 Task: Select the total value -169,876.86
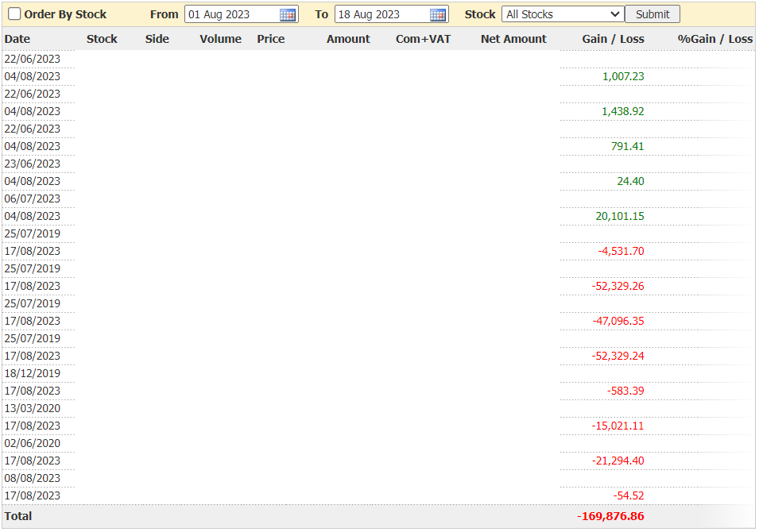[611, 517]
